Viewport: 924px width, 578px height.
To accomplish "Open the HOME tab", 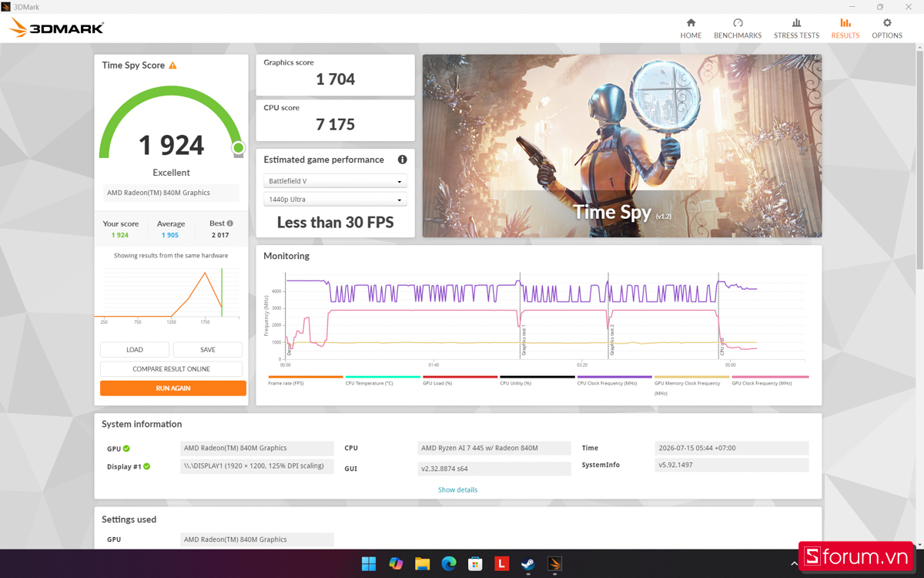I will click(x=691, y=29).
